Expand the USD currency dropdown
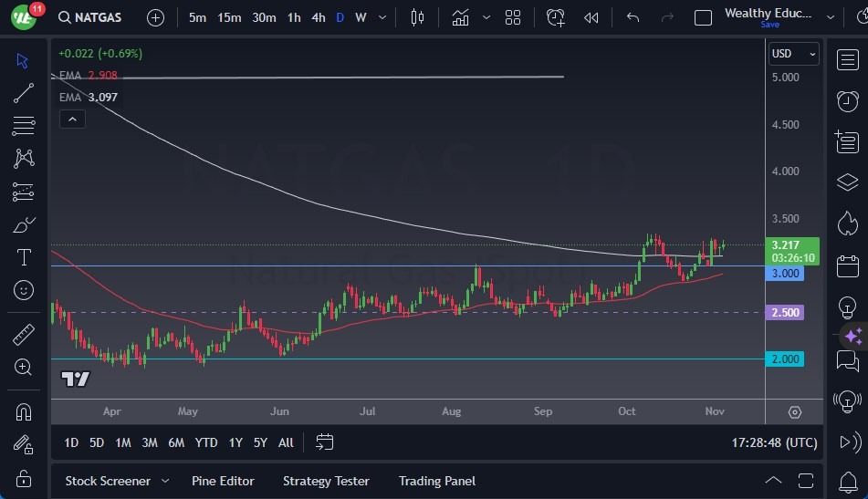This screenshot has width=868, height=499. pos(794,54)
